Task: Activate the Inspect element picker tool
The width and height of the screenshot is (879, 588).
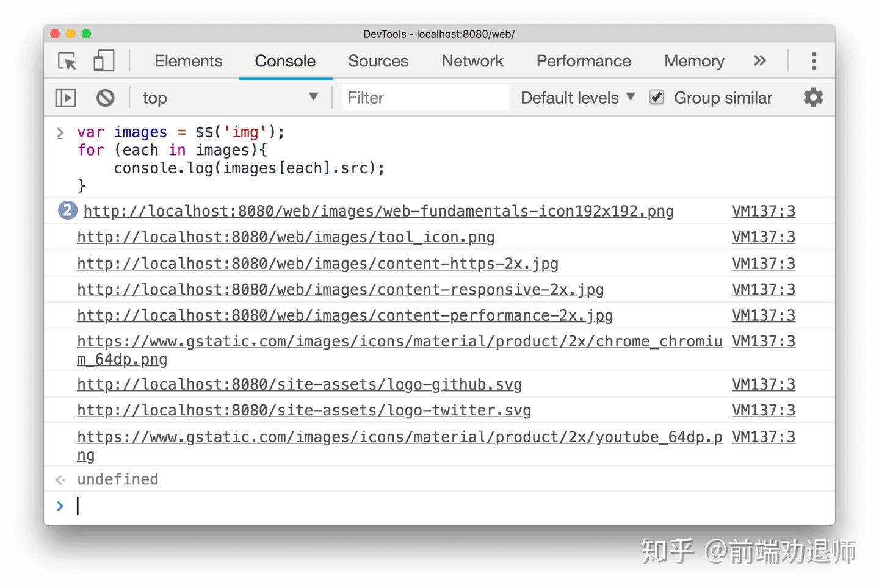Action: coord(65,61)
